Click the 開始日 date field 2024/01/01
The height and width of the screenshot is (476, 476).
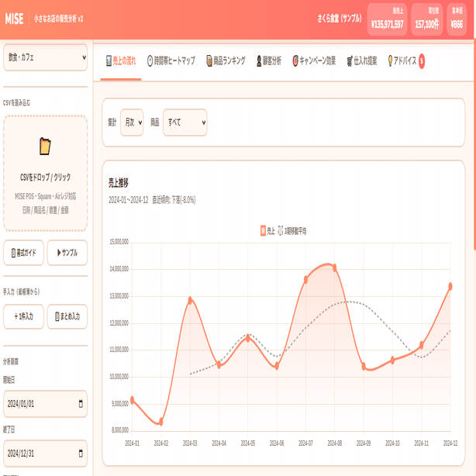coord(46,404)
